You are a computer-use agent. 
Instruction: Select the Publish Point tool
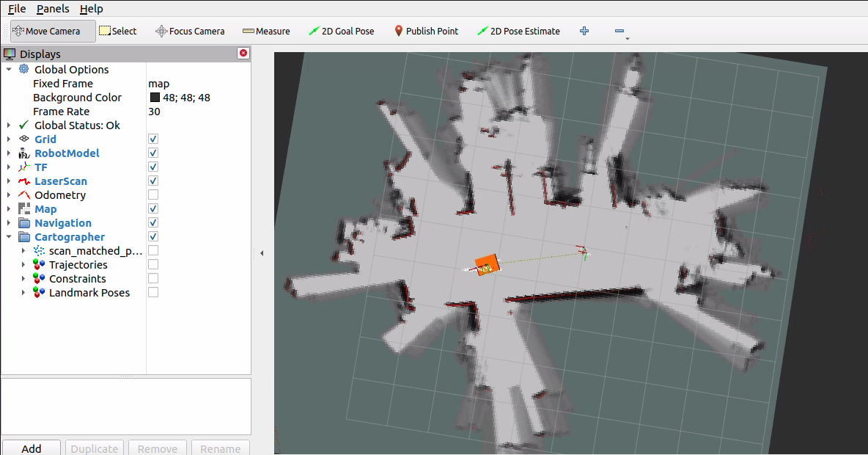coord(426,31)
